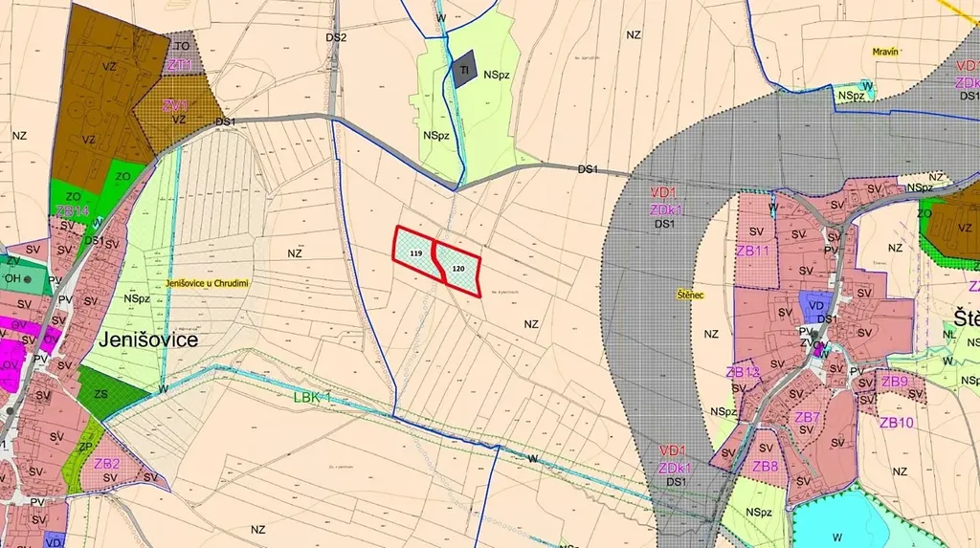Viewport: 980px width, 548px height.
Task: Click the DS2 road label
Action: tap(336, 38)
